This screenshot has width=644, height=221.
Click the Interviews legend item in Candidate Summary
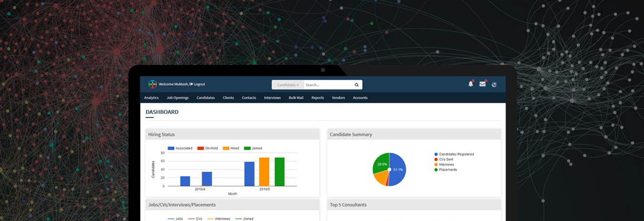click(x=444, y=165)
